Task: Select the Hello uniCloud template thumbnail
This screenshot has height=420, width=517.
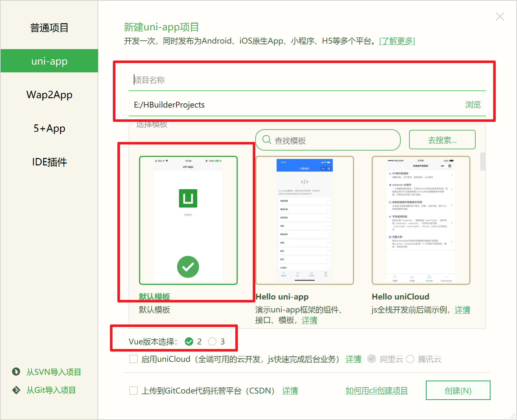Action: [x=421, y=220]
